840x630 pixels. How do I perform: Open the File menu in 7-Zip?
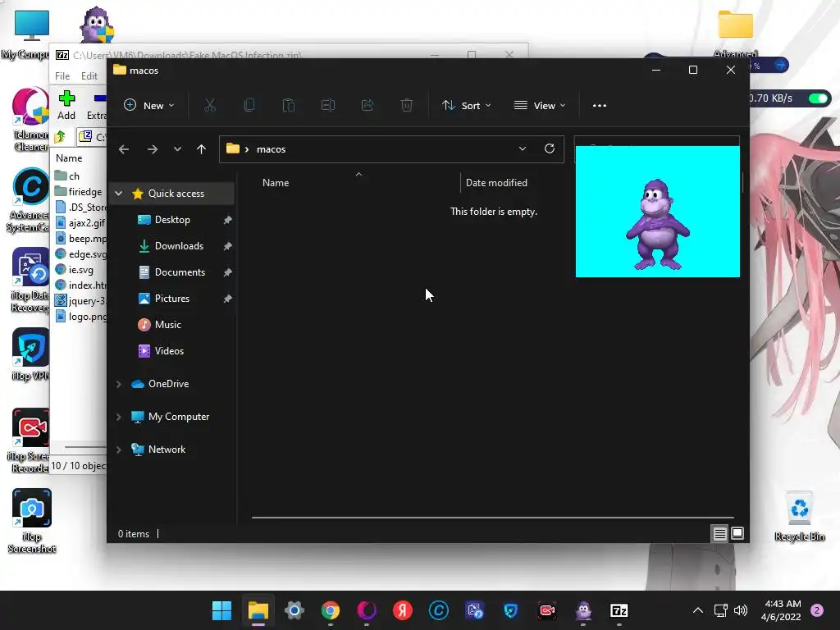click(62, 76)
